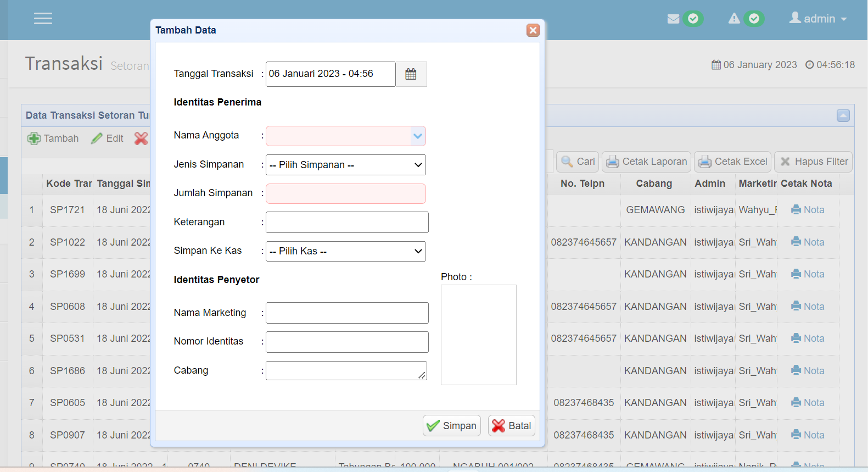Click the Cetak Excel button
868x472 pixels.
732,162
